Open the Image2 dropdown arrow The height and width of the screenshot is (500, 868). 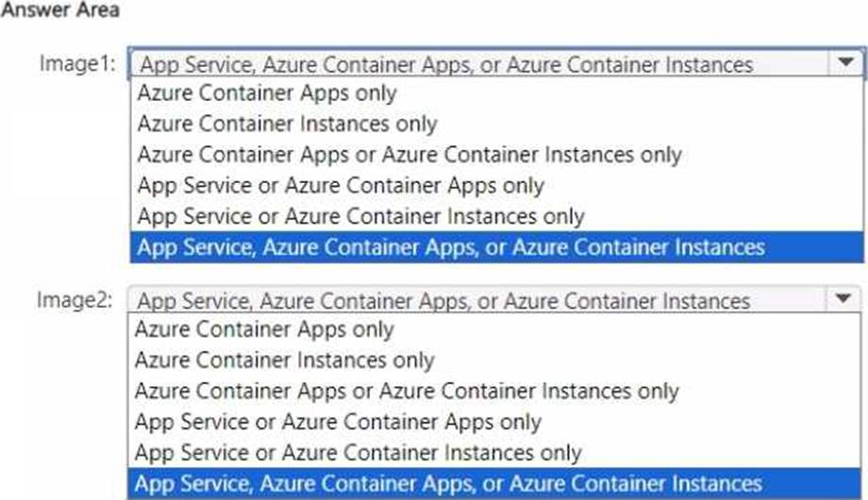click(x=842, y=300)
